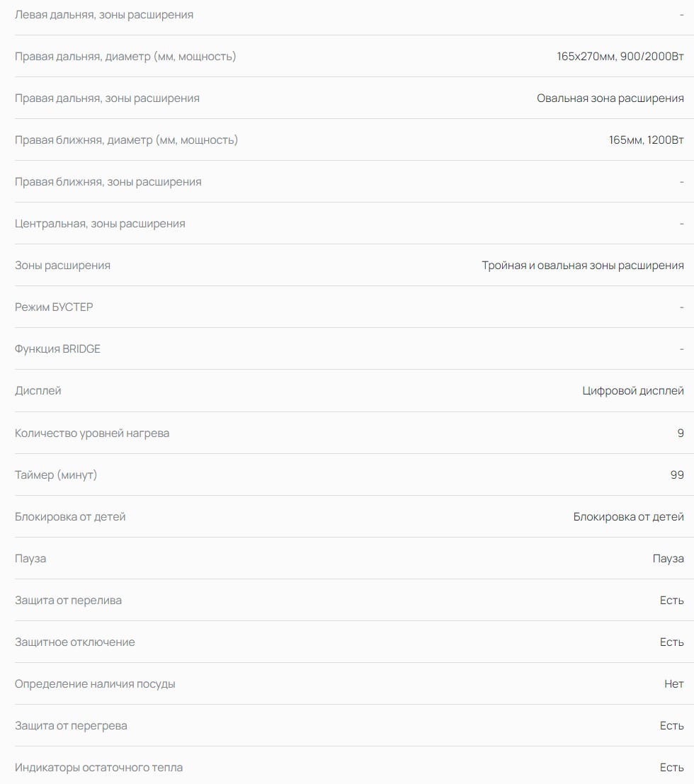Click the "Защита от перелива" label
This screenshot has height=784, width=694.
[x=68, y=600]
